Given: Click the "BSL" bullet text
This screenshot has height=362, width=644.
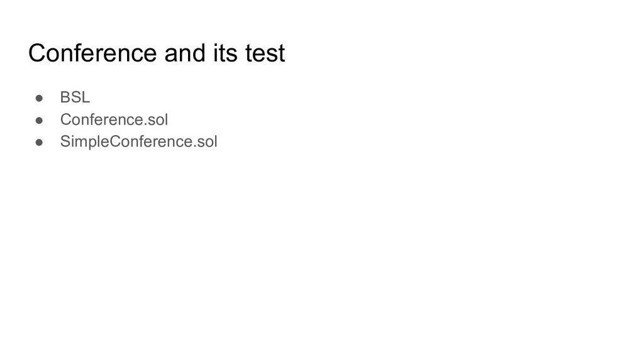Looking at the screenshot, I should (75, 97).
